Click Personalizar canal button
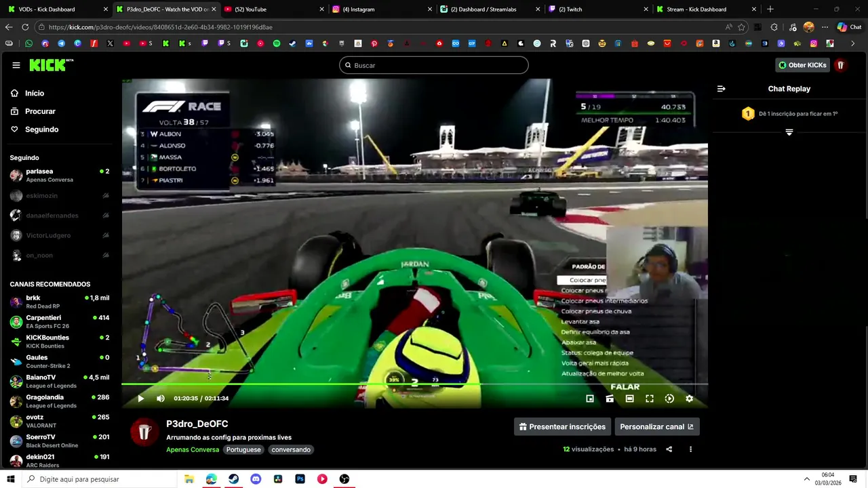Screen dimensions: 868x488 (656, 427)
